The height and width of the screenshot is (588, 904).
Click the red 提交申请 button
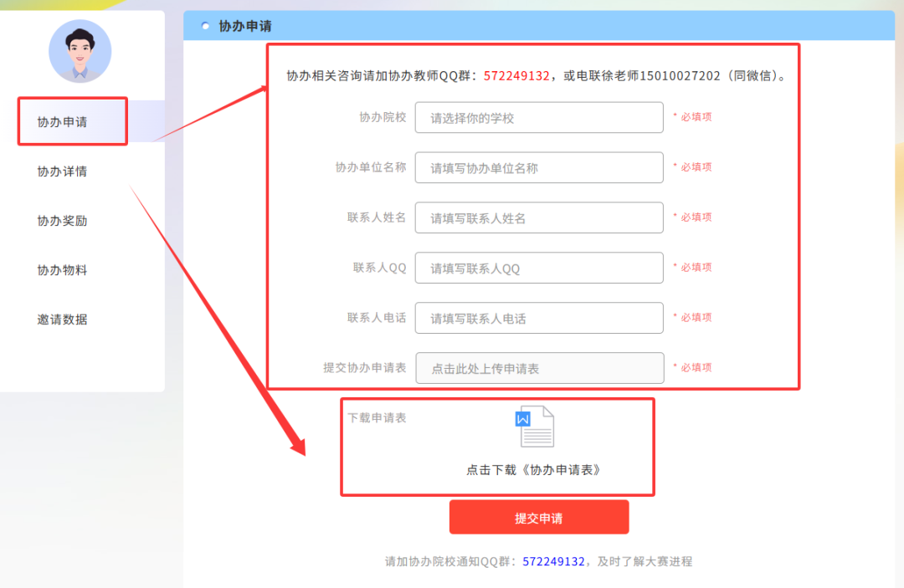(539, 517)
